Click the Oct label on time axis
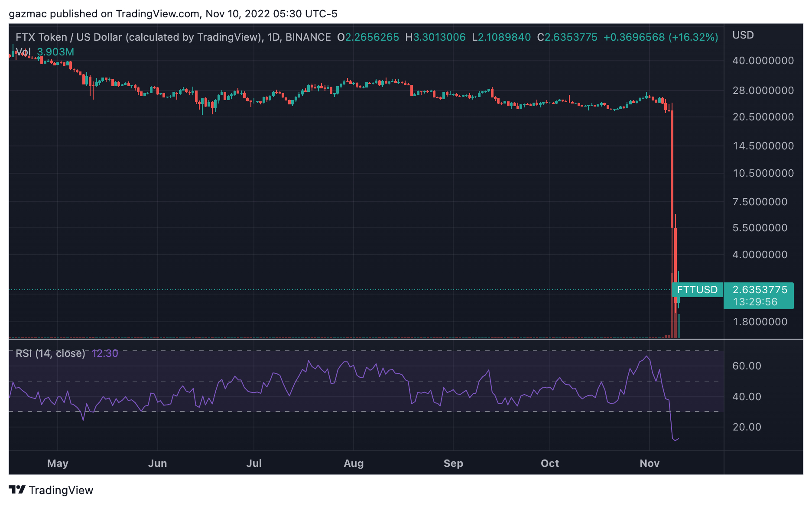Image resolution: width=812 pixels, height=505 pixels. [550, 463]
